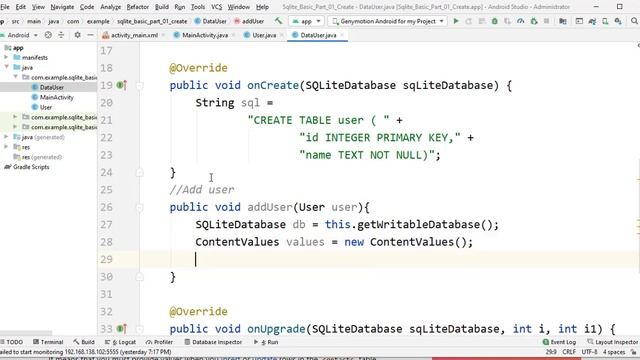
Task: Click the CRLF line separator indicator
Action: tap(569, 352)
